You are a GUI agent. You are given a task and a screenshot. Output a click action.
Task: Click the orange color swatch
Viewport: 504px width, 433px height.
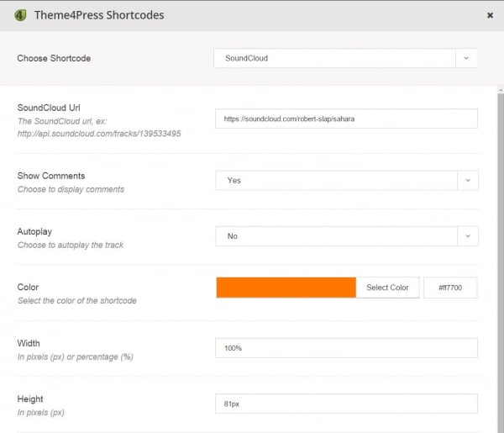[x=286, y=288]
